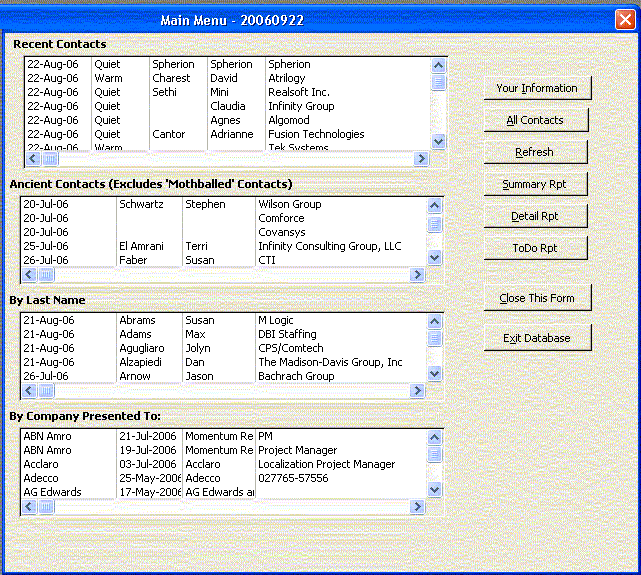Run the ToDo Rpt report
This screenshot has height=575, width=641.
coord(535,248)
